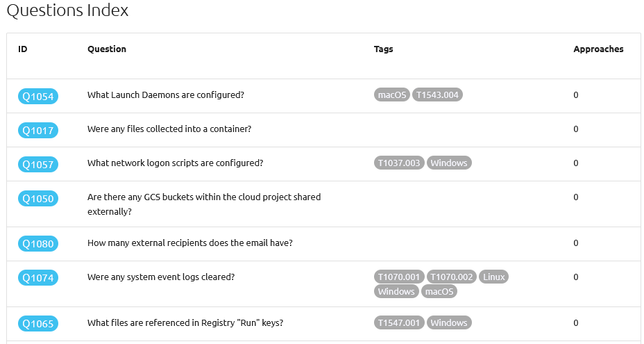Image resolution: width=644 pixels, height=344 pixels.
Task: Open question ID badge Q1054
Action: [x=37, y=96]
